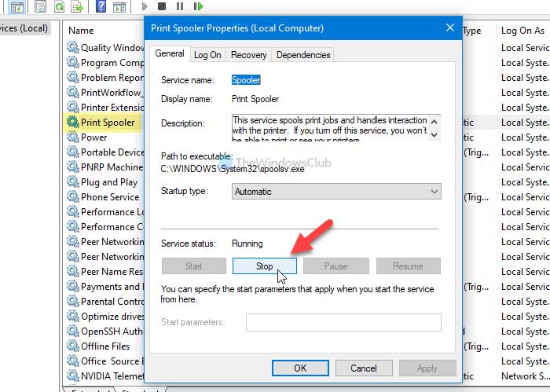Click the Start parameters input field
Image resolution: width=550 pixels, height=392 pixels.
(x=343, y=322)
